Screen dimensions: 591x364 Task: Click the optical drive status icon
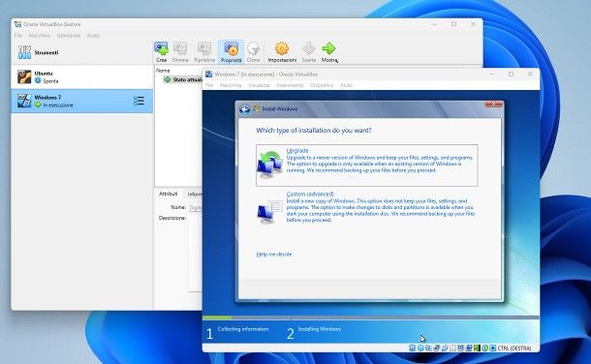pyautogui.click(x=420, y=349)
